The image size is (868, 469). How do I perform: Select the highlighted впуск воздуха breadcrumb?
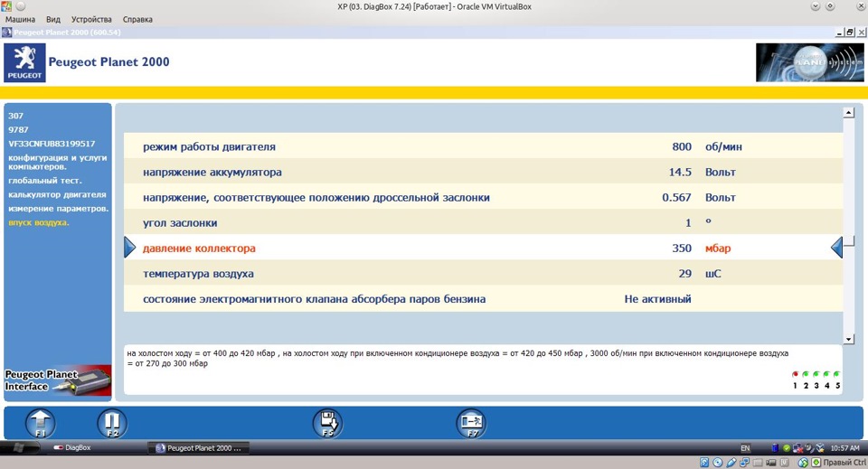pyautogui.click(x=39, y=222)
